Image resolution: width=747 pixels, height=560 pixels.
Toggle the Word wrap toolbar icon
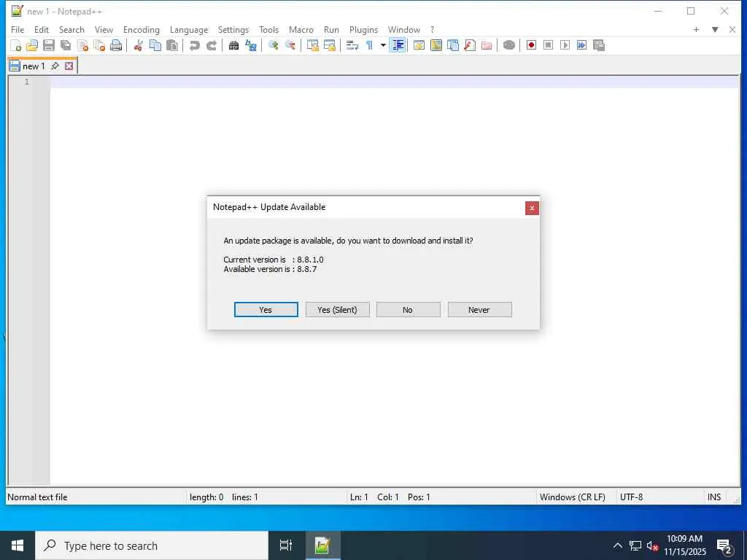tap(352, 46)
